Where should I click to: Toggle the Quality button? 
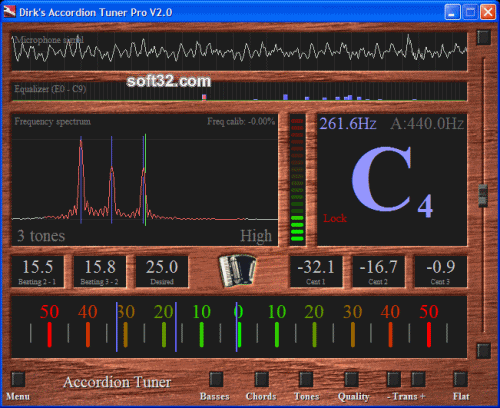(351, 379)
